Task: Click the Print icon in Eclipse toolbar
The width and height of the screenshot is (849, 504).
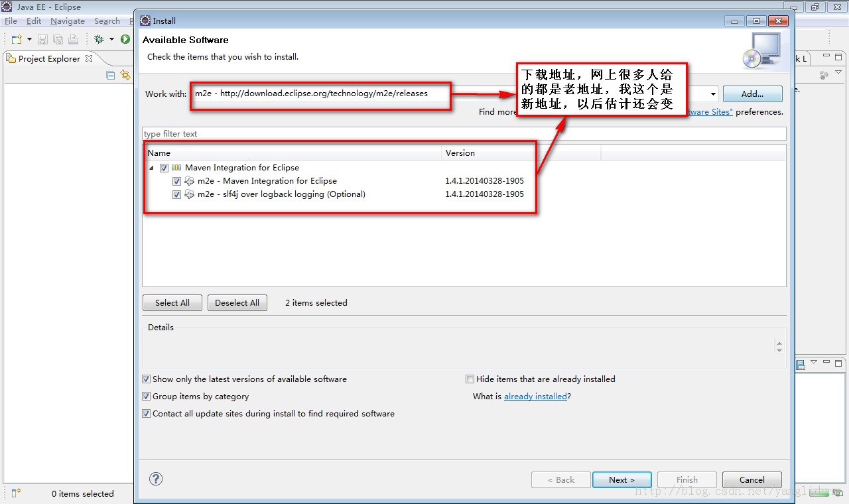Action: coord(73,40)
